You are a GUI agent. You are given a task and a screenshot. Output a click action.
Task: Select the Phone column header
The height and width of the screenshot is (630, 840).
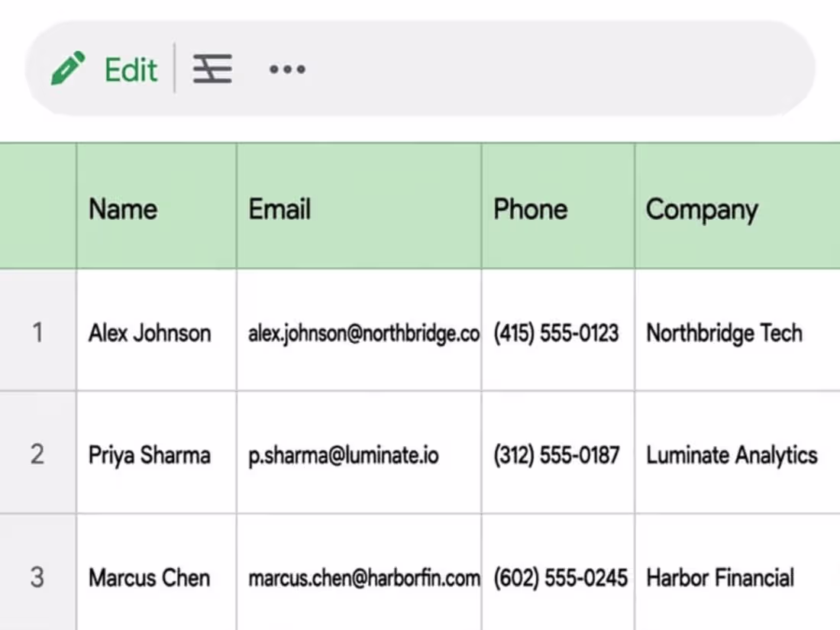tap(558, 206)
